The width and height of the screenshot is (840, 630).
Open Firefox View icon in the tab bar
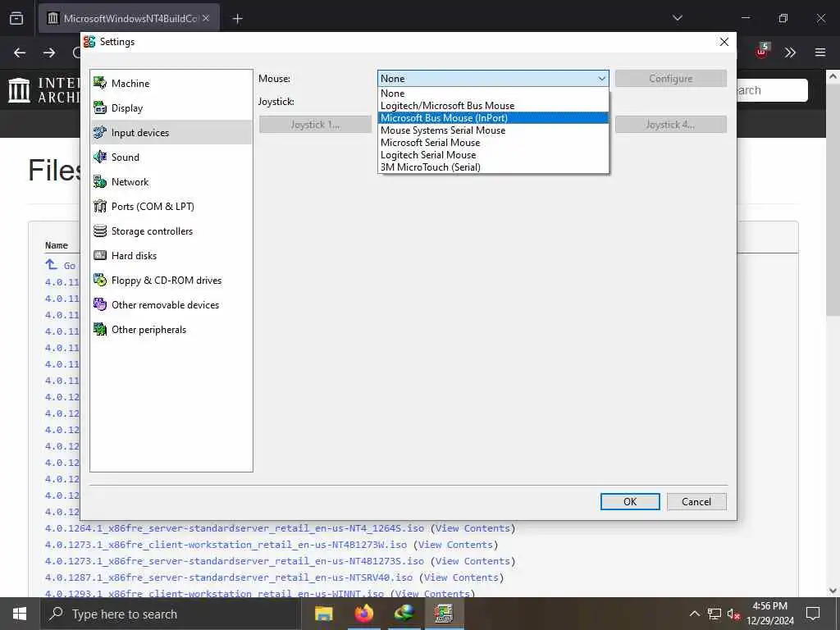click(x=16, y=18)
